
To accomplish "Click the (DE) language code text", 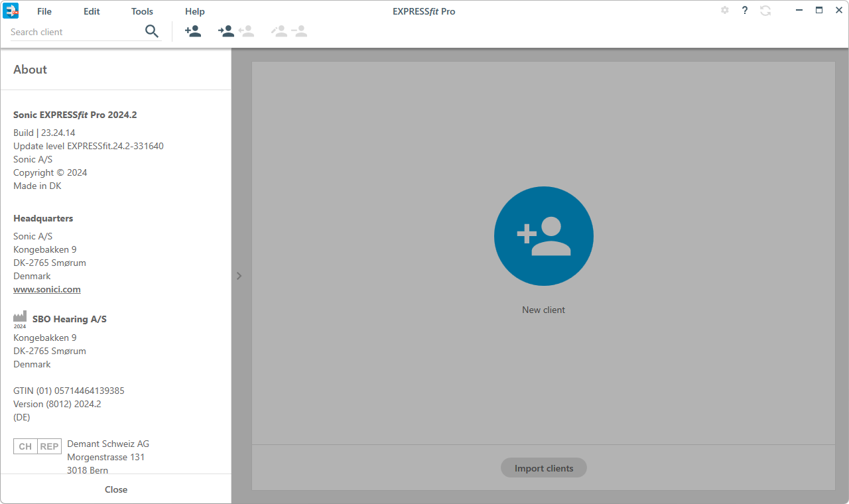I will tap(22, 417).
